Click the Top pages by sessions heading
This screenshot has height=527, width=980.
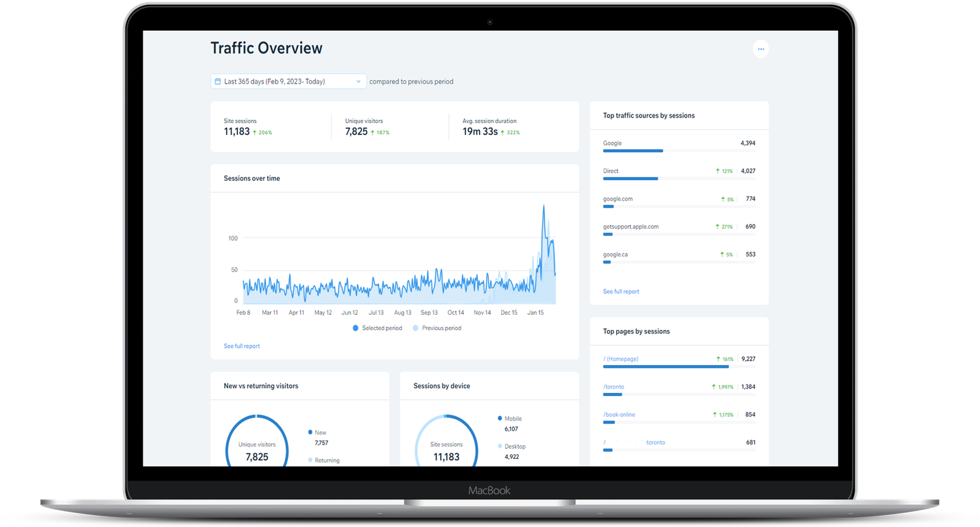coord(636,332)
